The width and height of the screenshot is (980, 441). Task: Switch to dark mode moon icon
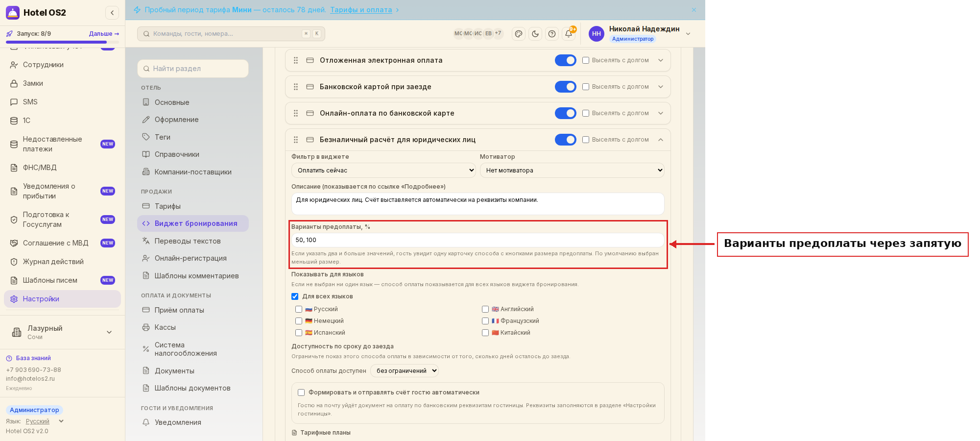coord(535,34)
